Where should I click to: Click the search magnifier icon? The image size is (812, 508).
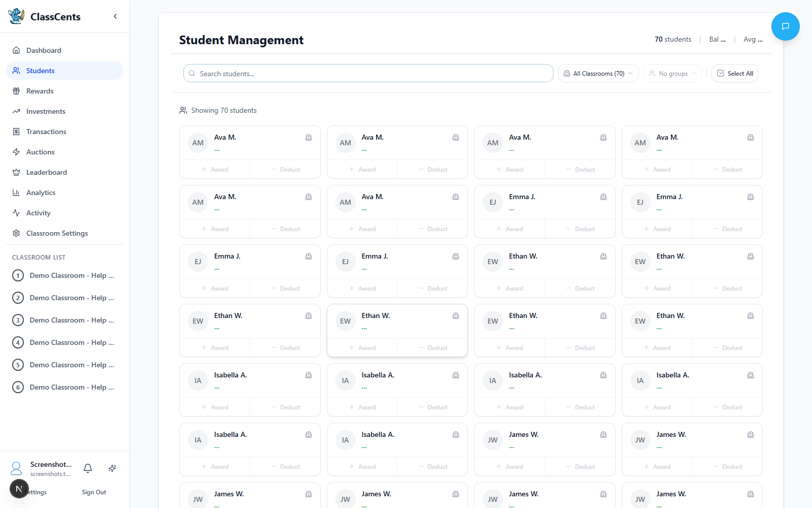click(x=192, y=74)
